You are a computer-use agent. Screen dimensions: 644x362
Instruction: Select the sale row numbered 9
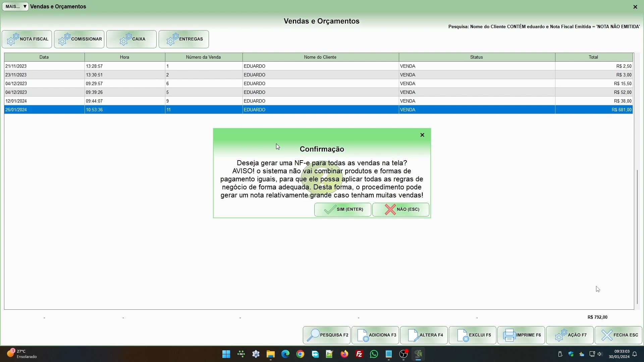[204, 101]
